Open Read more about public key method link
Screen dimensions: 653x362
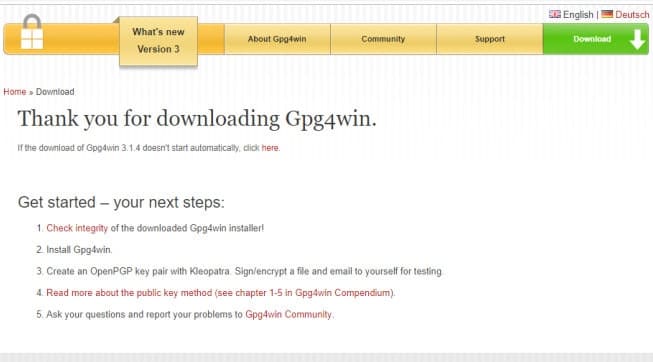219,293
